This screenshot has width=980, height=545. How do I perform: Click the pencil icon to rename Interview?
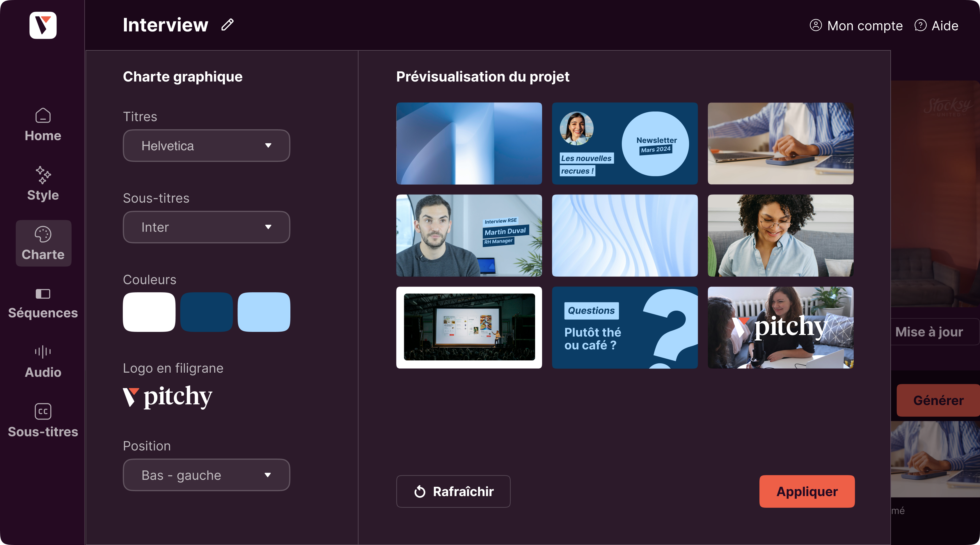coord(228,25)
